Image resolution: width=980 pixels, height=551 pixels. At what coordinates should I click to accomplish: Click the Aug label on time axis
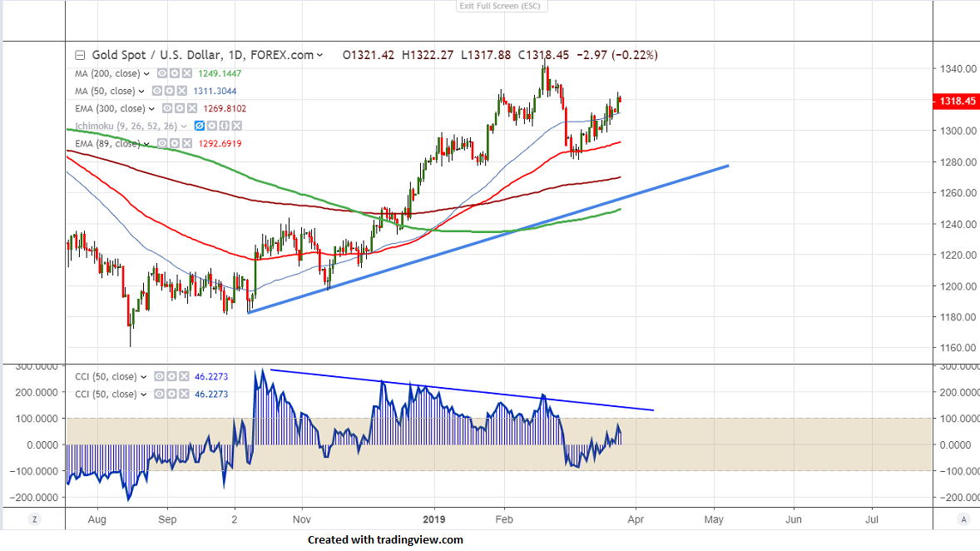pos(97,519)
